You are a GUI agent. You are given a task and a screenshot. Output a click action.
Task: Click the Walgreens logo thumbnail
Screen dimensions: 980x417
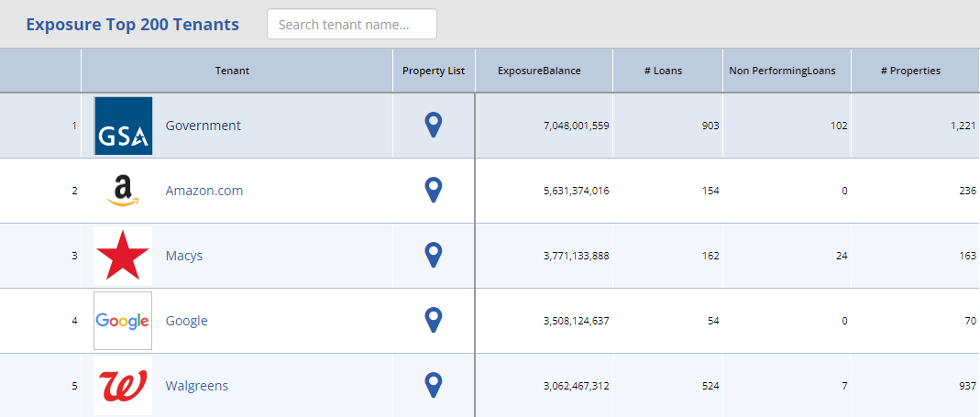[x=123, y=386]
